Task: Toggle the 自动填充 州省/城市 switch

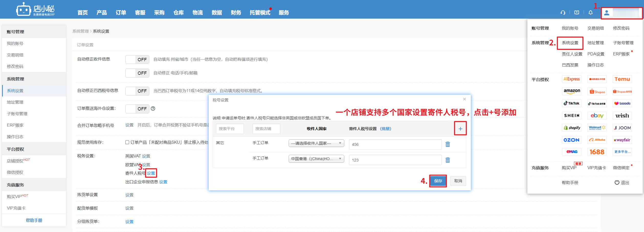Action: pos(137,59)
